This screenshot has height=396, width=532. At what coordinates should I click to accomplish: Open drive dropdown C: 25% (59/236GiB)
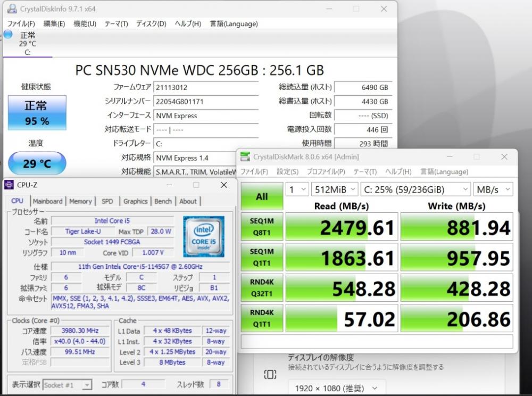tap(415, 189)
